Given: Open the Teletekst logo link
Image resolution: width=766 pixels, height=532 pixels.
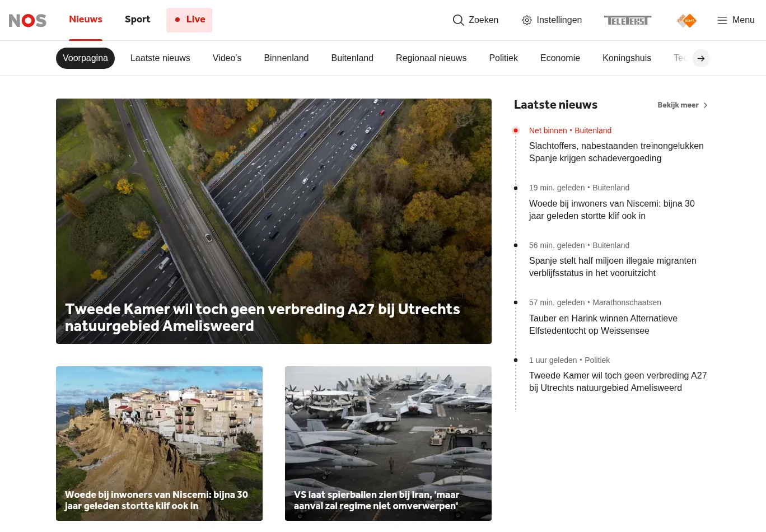Looking at the screenshot, I should tap(627, 20).
